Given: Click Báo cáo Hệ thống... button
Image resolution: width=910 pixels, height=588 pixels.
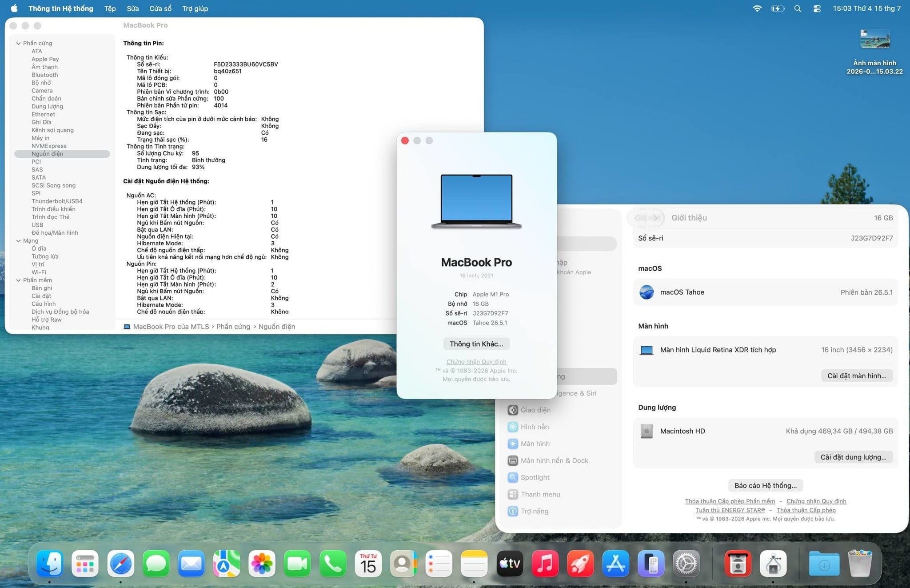Looking at the screenshot, I should click(x=765, y=486).
